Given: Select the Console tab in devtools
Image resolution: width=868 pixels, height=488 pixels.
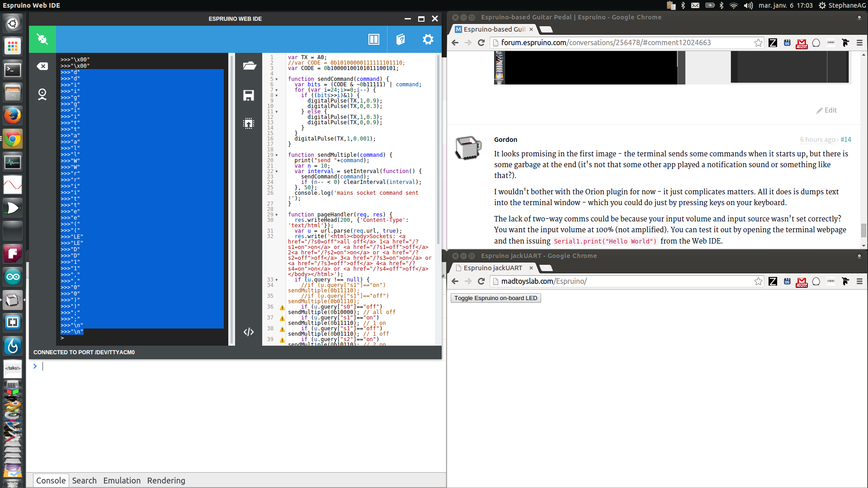Looking at the screenshot, I should tap(51, 480).
